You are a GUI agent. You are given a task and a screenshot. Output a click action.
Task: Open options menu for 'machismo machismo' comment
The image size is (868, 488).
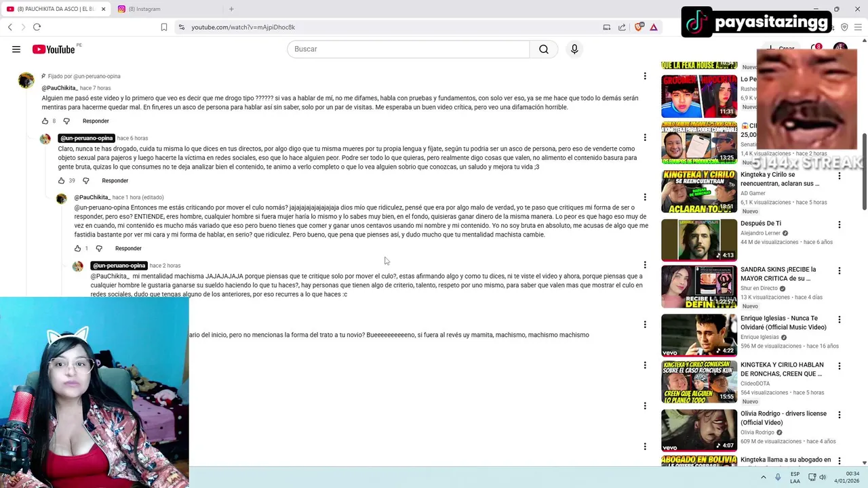click(x=645, y=325)
